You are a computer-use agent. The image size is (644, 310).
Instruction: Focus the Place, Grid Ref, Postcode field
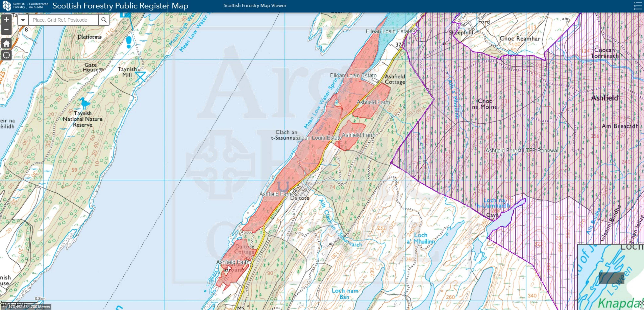tap(64, 20)
